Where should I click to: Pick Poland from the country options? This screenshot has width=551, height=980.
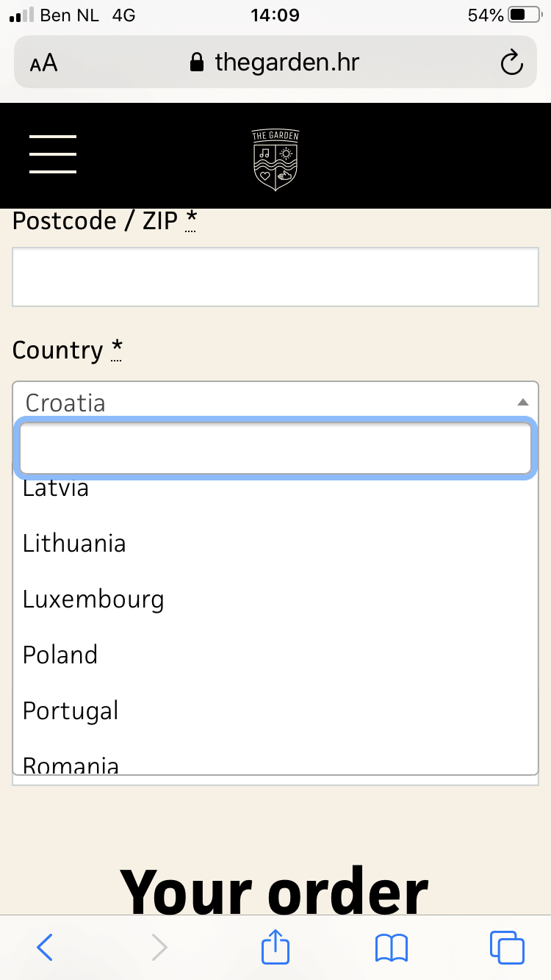(60, 655)
